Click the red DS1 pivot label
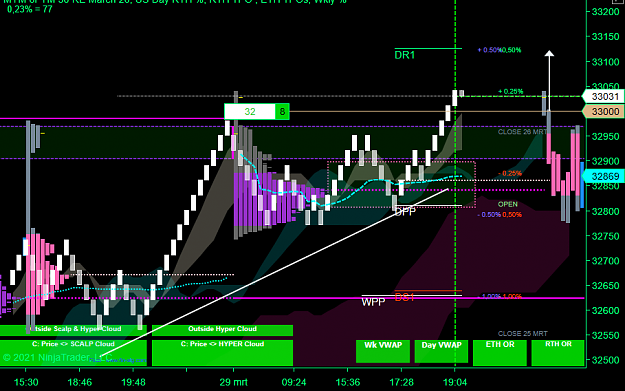This screenshot has width=625, height=391. (x=405, y=297)
